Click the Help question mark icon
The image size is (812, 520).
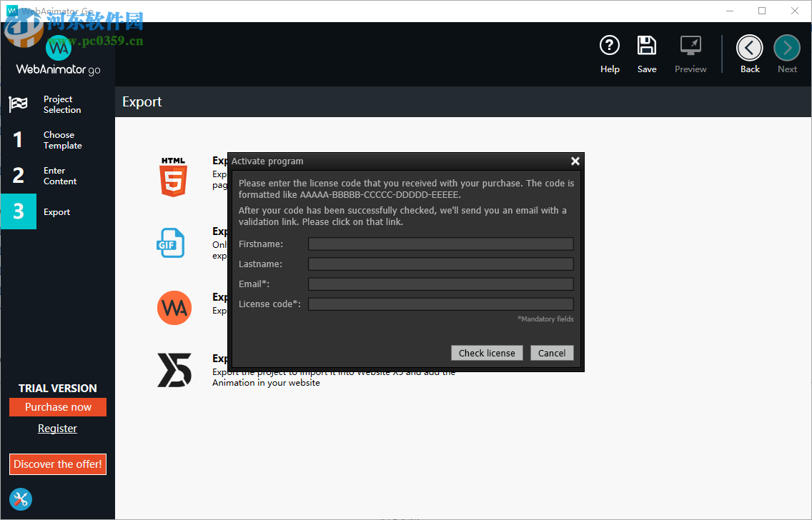pos(609,46)
